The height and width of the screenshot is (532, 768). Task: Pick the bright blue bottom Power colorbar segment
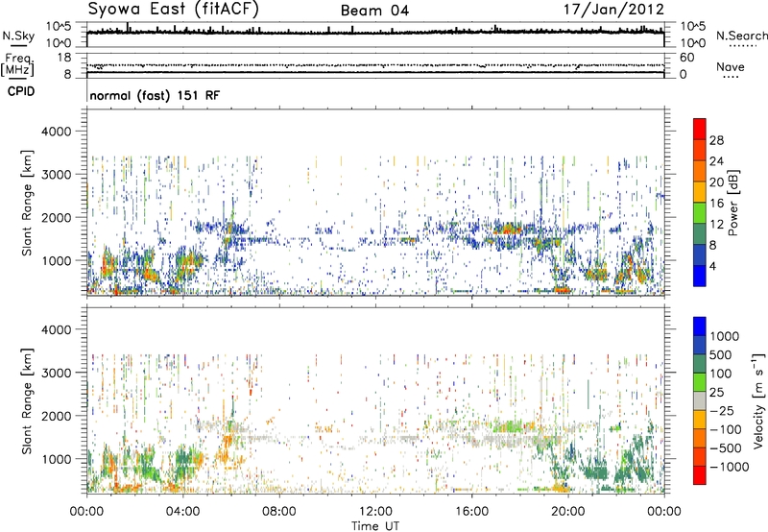[700, 276]
